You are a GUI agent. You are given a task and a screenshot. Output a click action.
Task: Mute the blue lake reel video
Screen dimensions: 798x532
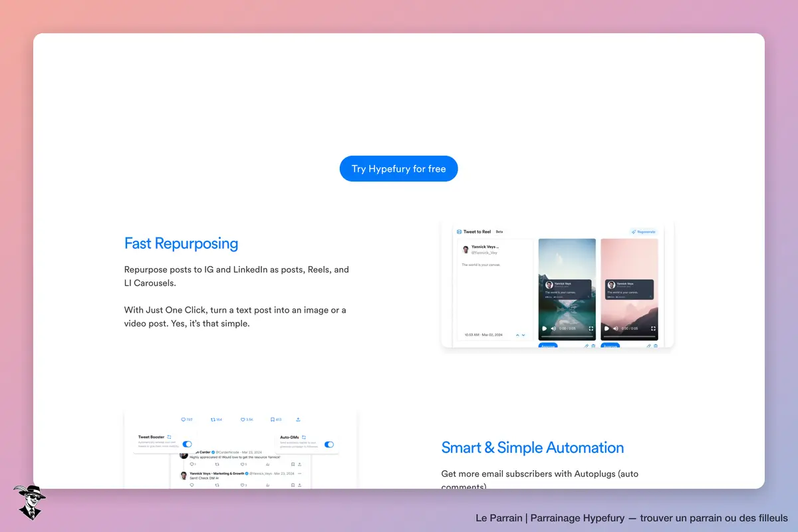(553, 329)
